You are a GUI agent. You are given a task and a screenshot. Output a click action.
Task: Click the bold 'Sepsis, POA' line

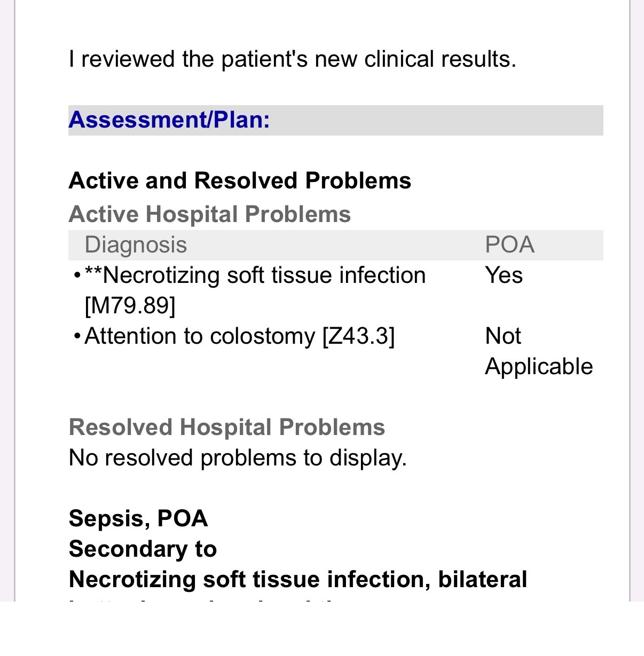[138, 519]
